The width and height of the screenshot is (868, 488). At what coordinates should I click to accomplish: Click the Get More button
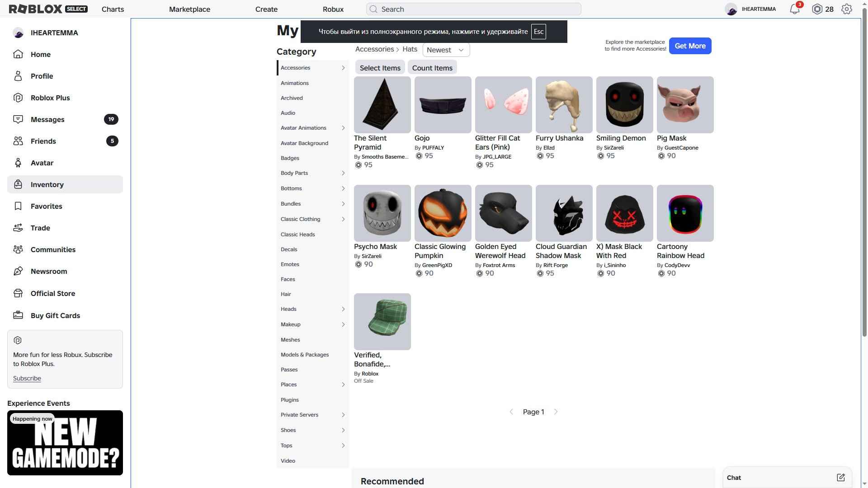pyautogui.click(x=690, y=46)
